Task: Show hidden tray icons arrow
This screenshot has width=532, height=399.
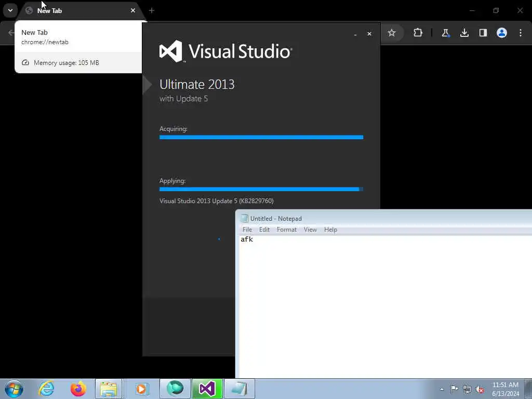Action: click(x=442, y=389)
